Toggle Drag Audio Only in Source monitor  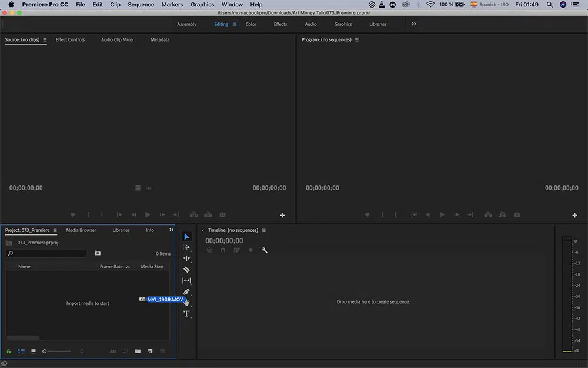point(149,188)
